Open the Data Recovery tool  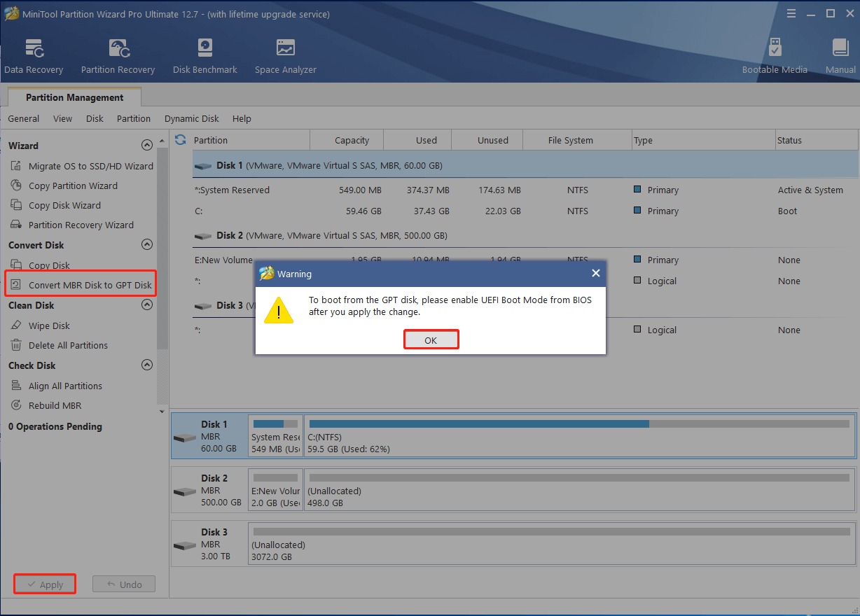click(34, 55)
